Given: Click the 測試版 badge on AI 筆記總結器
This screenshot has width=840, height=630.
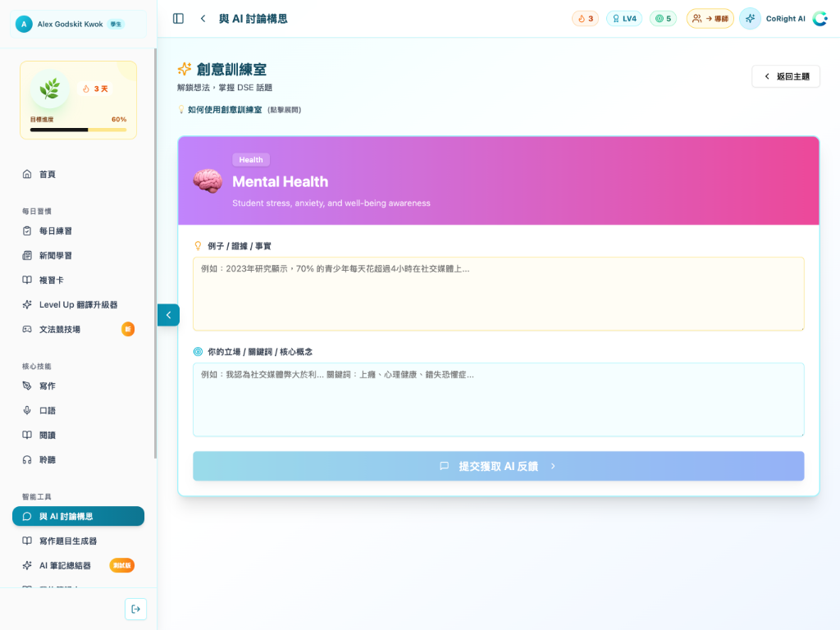Looking at the screenshot, I should click(122, 566).
